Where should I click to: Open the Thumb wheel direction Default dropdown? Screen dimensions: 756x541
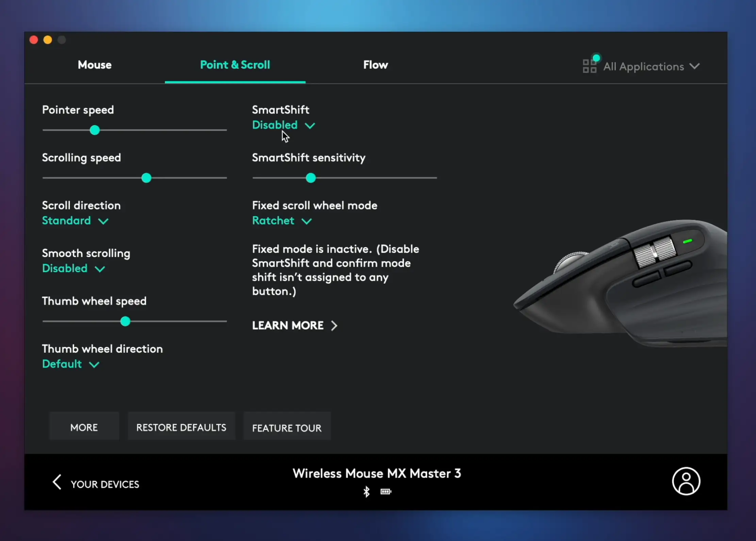(x=71, y=364)
